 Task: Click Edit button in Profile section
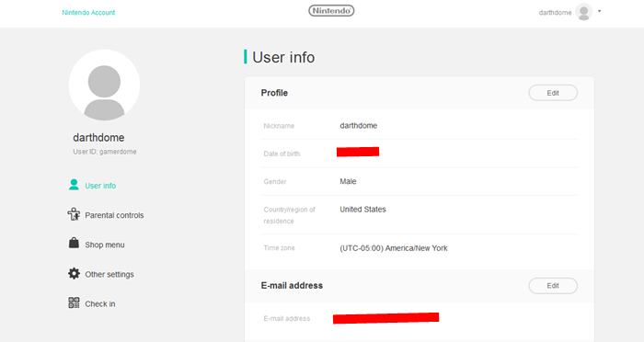tap(553, 93)
